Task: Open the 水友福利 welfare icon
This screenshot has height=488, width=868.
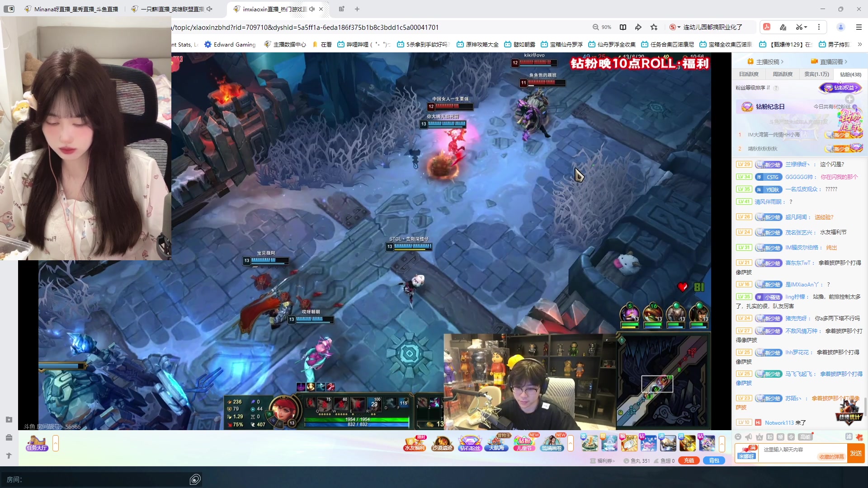Action: (x=415, y=443)
